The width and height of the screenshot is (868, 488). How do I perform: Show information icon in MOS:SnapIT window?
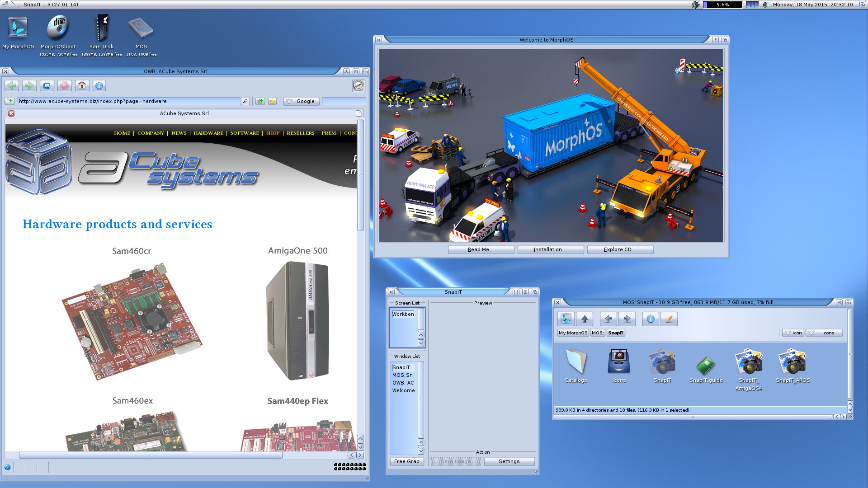click(x=651, y=319)
